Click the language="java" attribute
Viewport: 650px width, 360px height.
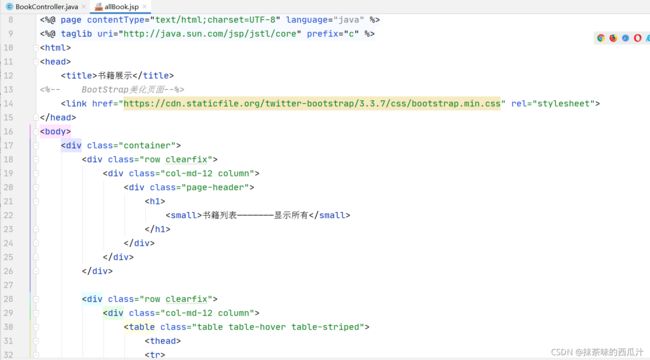(325, 20)
